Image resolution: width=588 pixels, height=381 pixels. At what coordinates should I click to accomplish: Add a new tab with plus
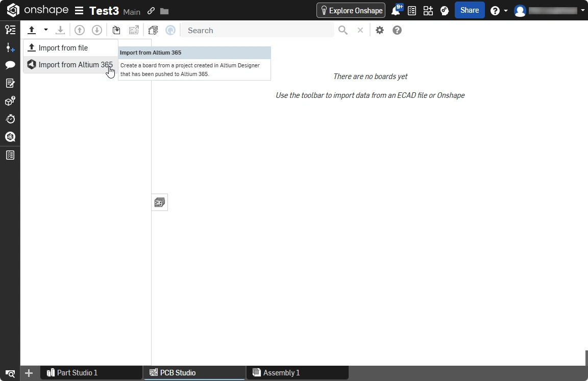point(29,373)
